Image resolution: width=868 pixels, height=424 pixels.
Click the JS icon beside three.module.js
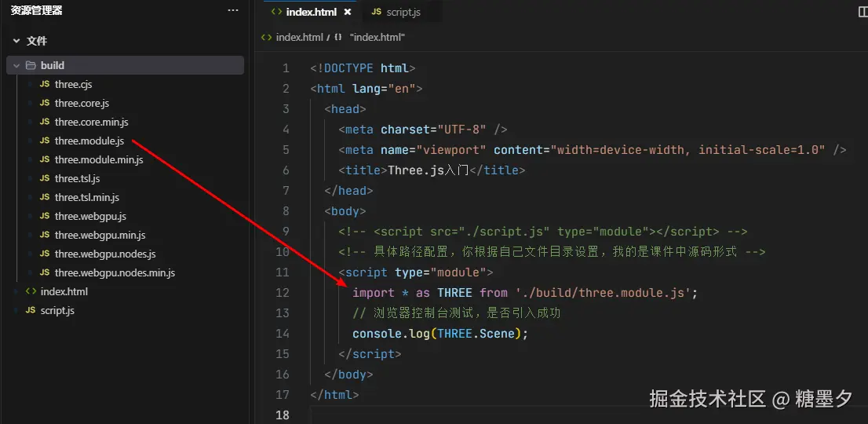(44, 141)
